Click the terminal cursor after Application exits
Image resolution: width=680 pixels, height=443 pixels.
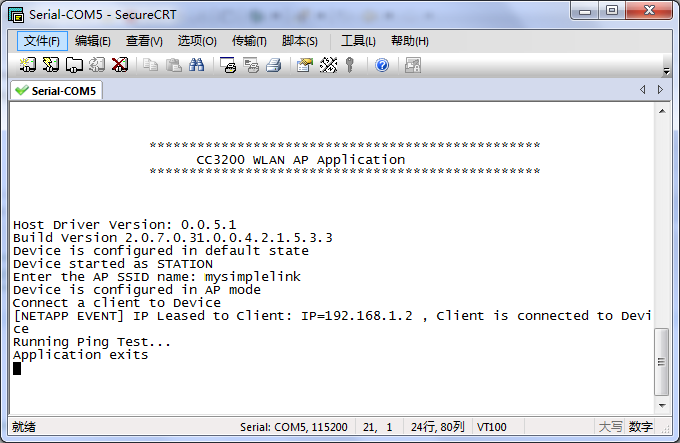pos(17,368)
